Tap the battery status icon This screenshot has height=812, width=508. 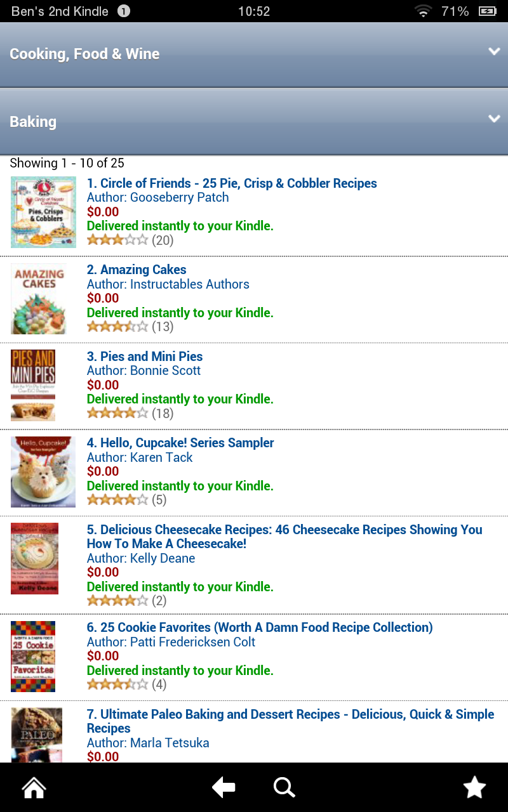(487, 11)
